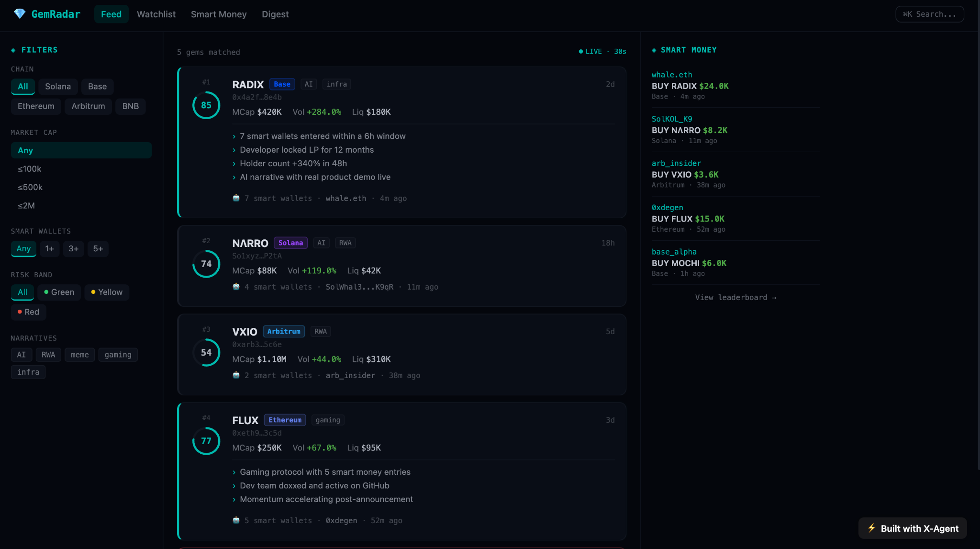Choose the ≤500k market cap option
This screenshot has height=549, width=980.
(30, 187)
